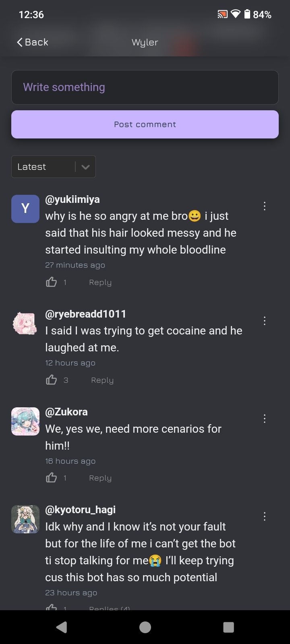Screen dimensions: 290x644
Task: Like the comment by @ryebreadd1011
Action: 52,380
